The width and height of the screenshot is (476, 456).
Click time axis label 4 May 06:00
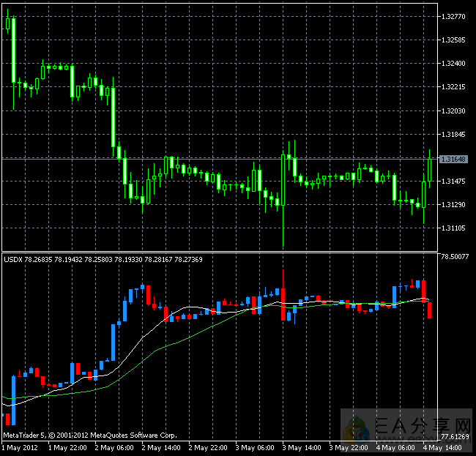coord(395,448)
